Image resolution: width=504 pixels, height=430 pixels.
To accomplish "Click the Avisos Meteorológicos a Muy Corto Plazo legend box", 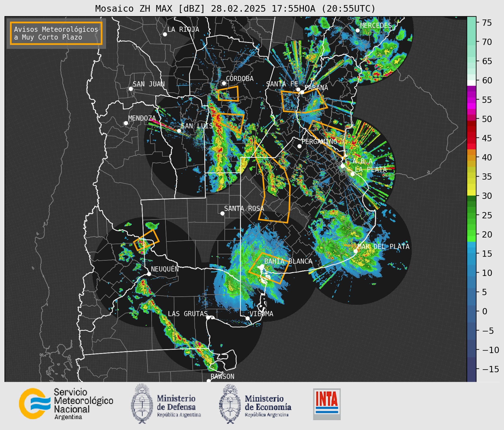I will [56, 33].
